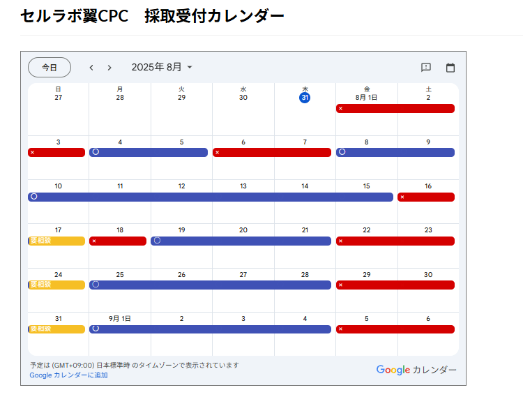
Task: Go to next month with right chevron
Action: pyautogui.click(x=109, y=68)
